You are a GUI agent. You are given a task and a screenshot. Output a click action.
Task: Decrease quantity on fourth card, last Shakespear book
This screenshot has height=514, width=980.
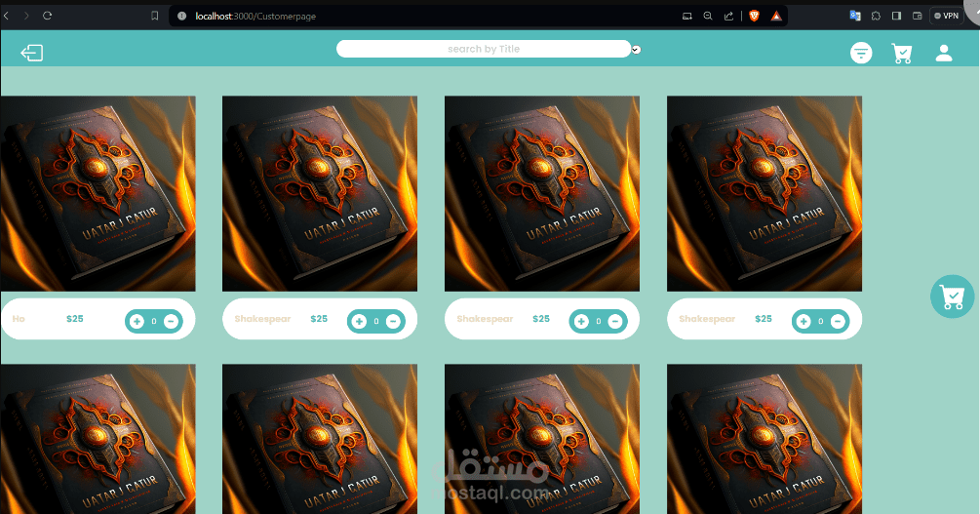(838, 322)
